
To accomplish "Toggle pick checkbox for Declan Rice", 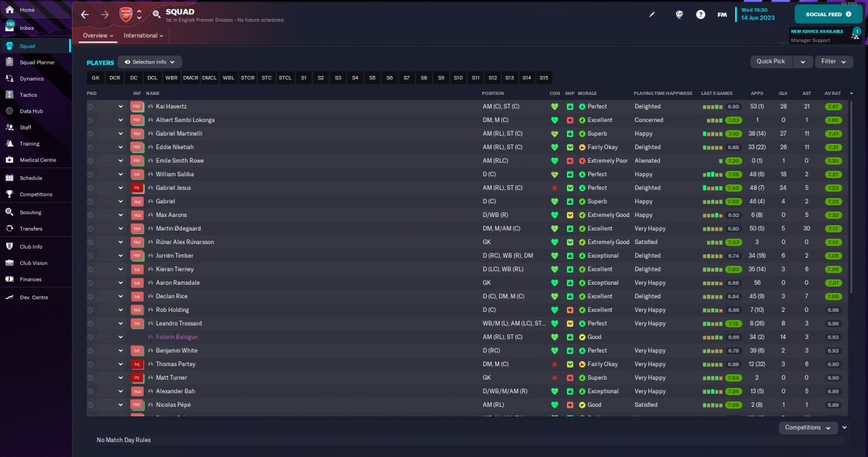I will pyautogui.click(x=91, y=296).
